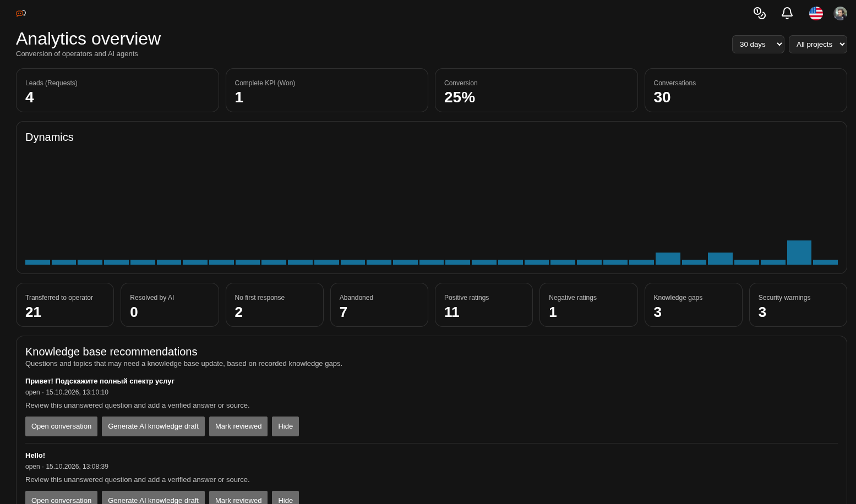Select the Transferred to operator card

(65, 305)
